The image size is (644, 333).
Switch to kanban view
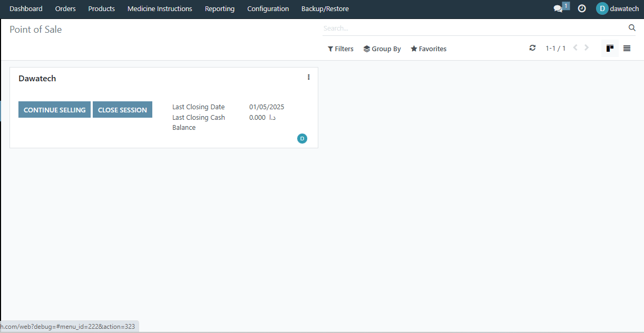pyautogui.click(x=610, y=49)
